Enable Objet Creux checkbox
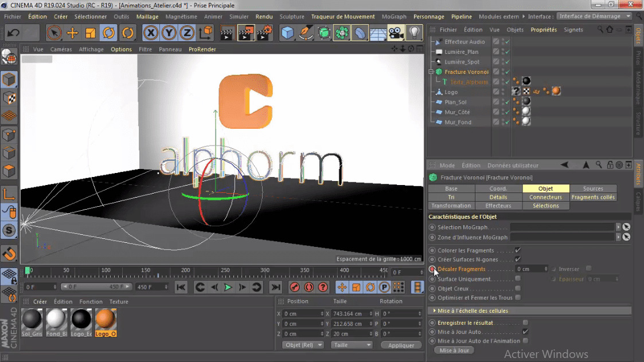The image size is (644, 362). coord(518,288)
